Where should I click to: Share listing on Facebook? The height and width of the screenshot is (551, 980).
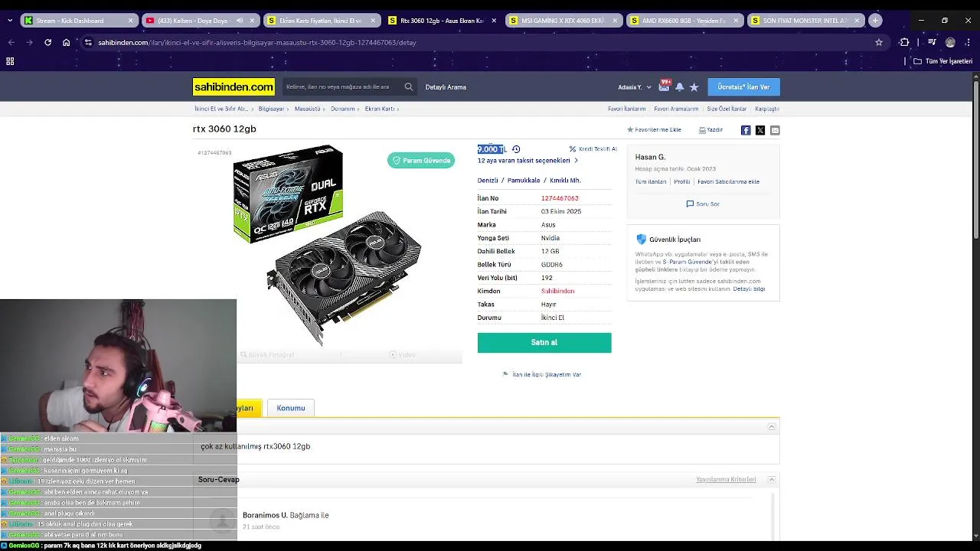[x=746, y=130]
